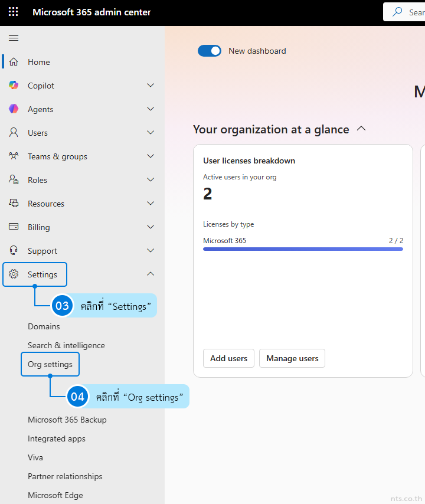This screenshot has height=504, width=425.
Task: Click the Support headset icon
Action: click(14, 250)
